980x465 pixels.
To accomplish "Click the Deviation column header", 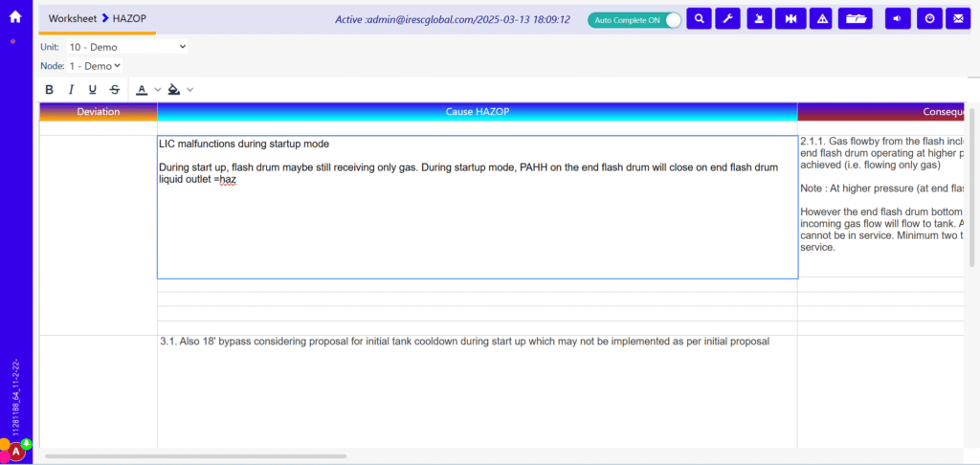I will [99, 112].
